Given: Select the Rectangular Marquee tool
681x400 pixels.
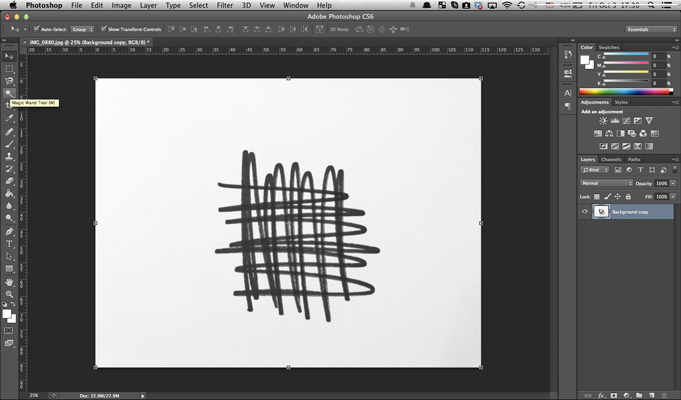Looking at the screenshot, I should tap(9, 69).
